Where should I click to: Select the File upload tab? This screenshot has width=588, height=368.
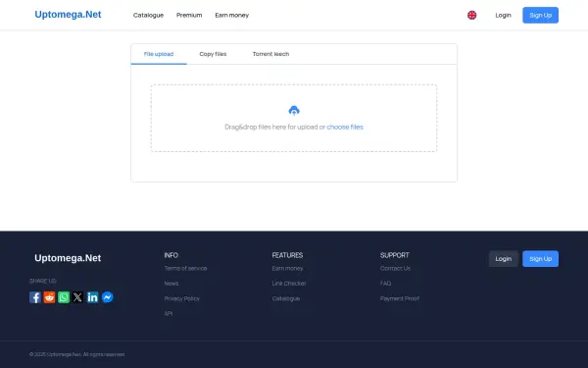[x=159, y=54]
